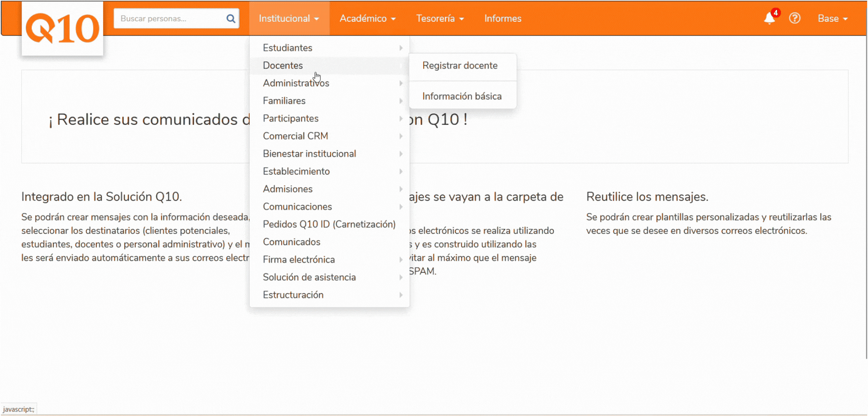This screenshot has height=416, width=868.
Task: Open the Tesorería dropdown menu
Action: pos(440,18)
